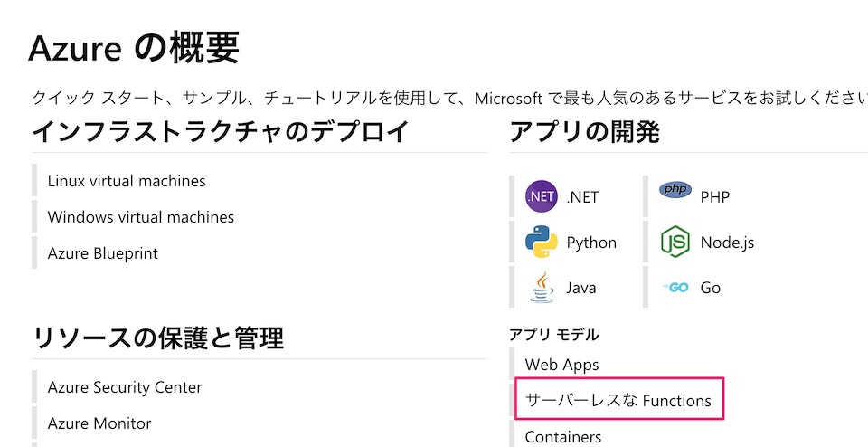Click the Java text label
Screen dimensions: 868x447
(580, 288)
